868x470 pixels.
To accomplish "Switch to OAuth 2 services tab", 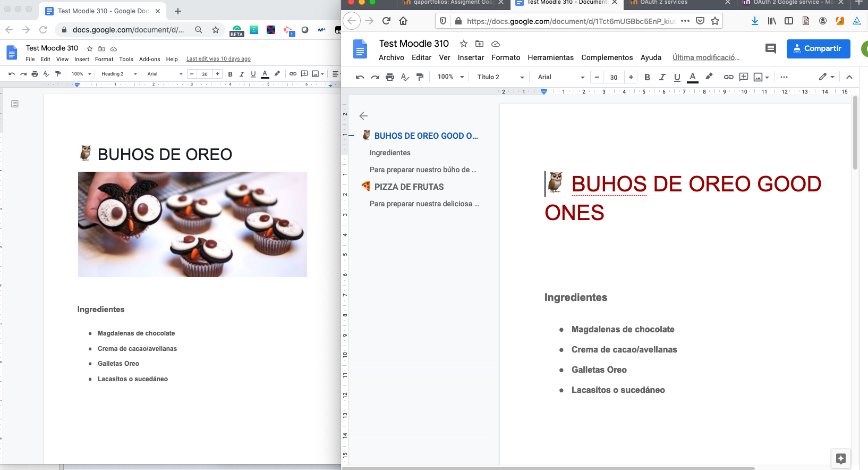I will [x=679, y=3].
